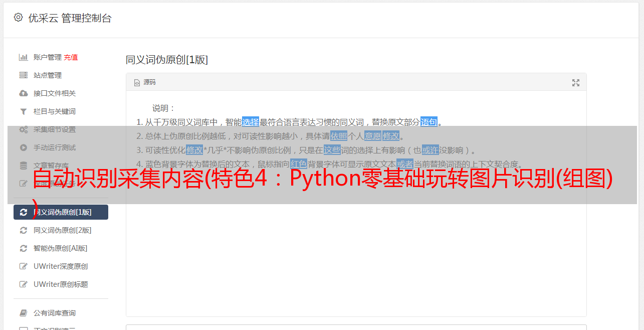The height and width of the screenshot is (330, 644).
Task: Click the play icon for 手动运行测试
Action: click(x=23, y=147)
